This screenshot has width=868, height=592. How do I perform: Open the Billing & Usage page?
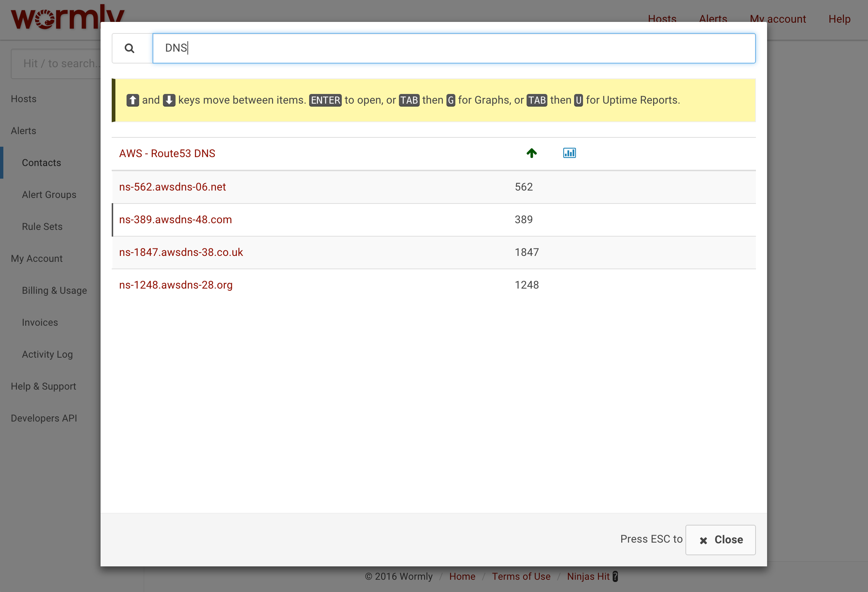[54, 290]
